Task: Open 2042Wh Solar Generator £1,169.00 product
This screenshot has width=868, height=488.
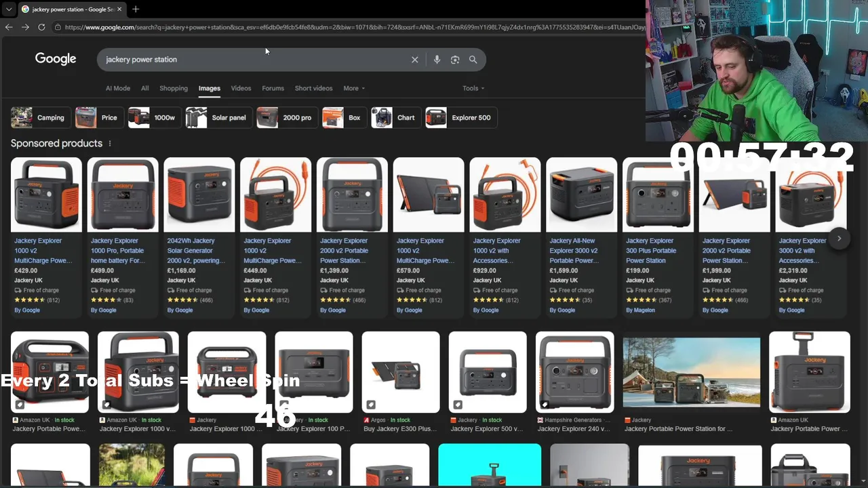Action: [x=199, y=236]
